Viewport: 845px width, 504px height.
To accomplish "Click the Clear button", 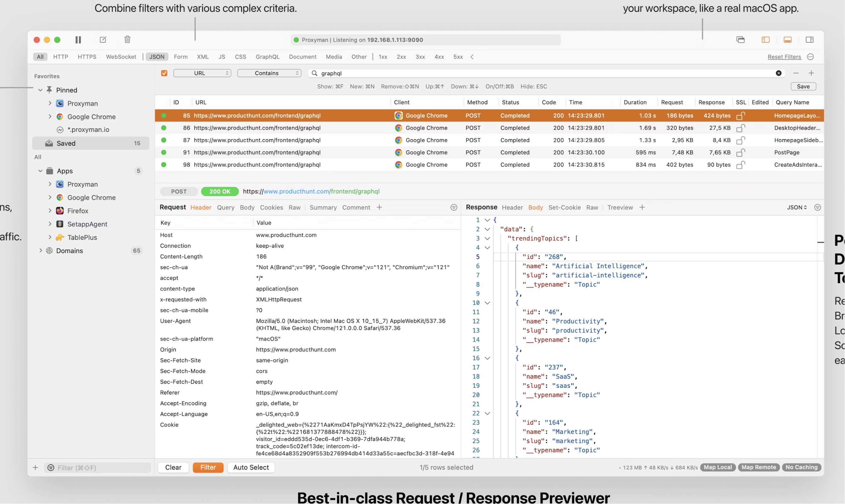I will (173, 467).
